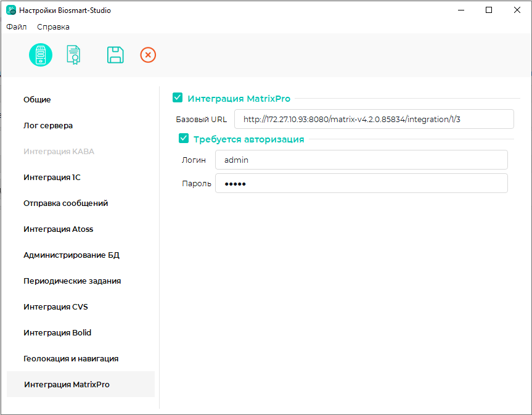Close the Настройки Biosmart-Studio window

[517, 10]
